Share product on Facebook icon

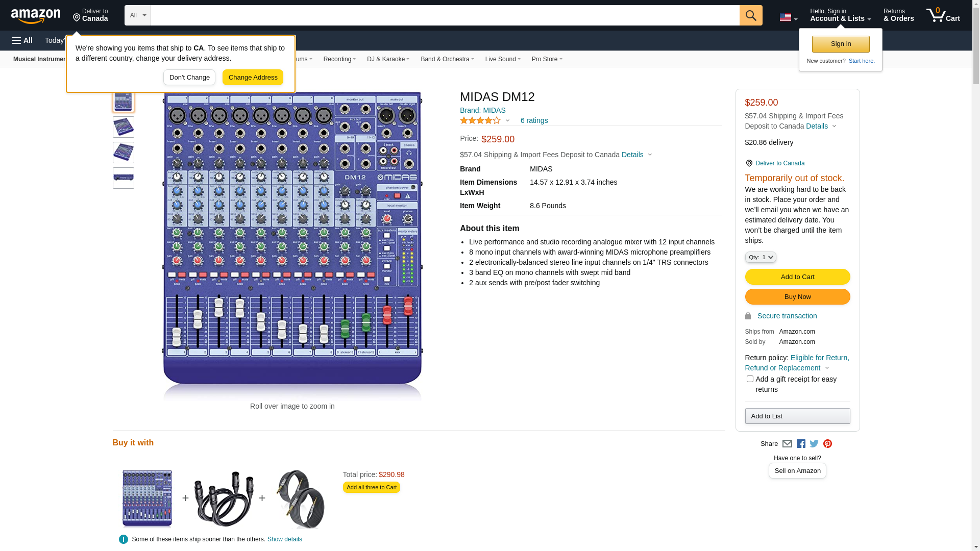click(801, 444)
